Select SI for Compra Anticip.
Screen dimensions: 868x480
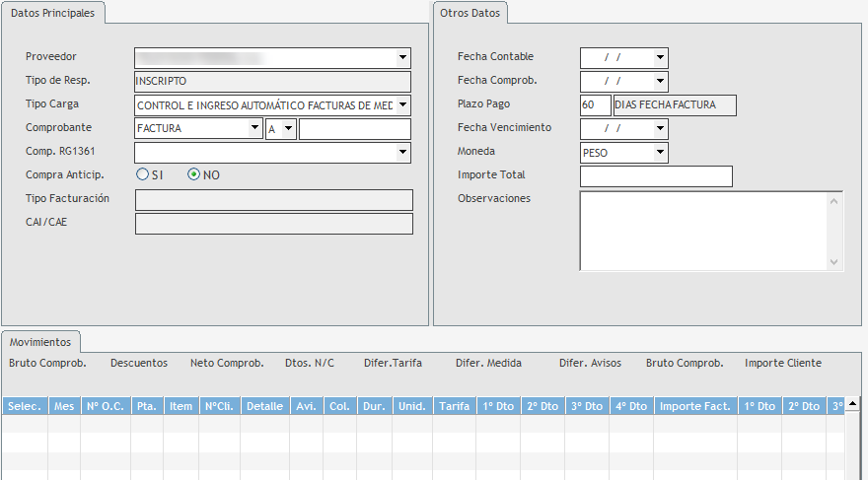click(143, 174)
